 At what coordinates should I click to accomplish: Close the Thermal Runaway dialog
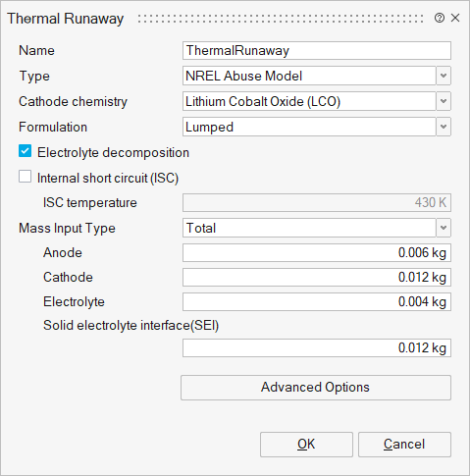pos(455,18)
